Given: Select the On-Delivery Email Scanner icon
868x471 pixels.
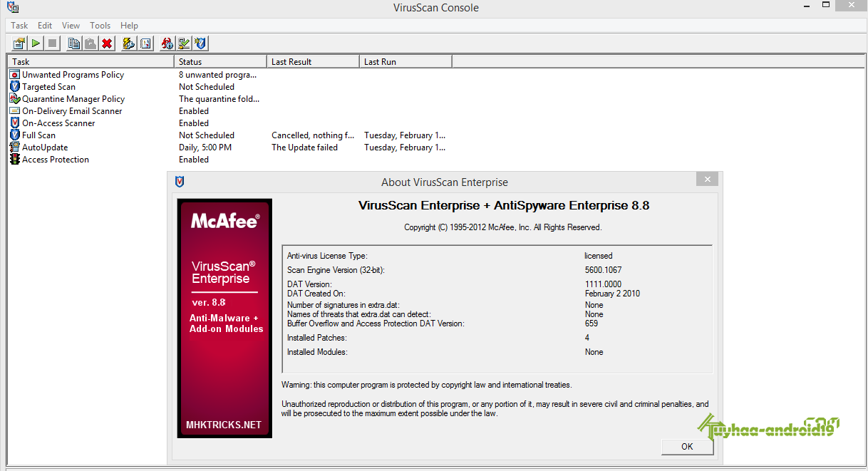Looking at the screenshot, I should tap(15, 111).
